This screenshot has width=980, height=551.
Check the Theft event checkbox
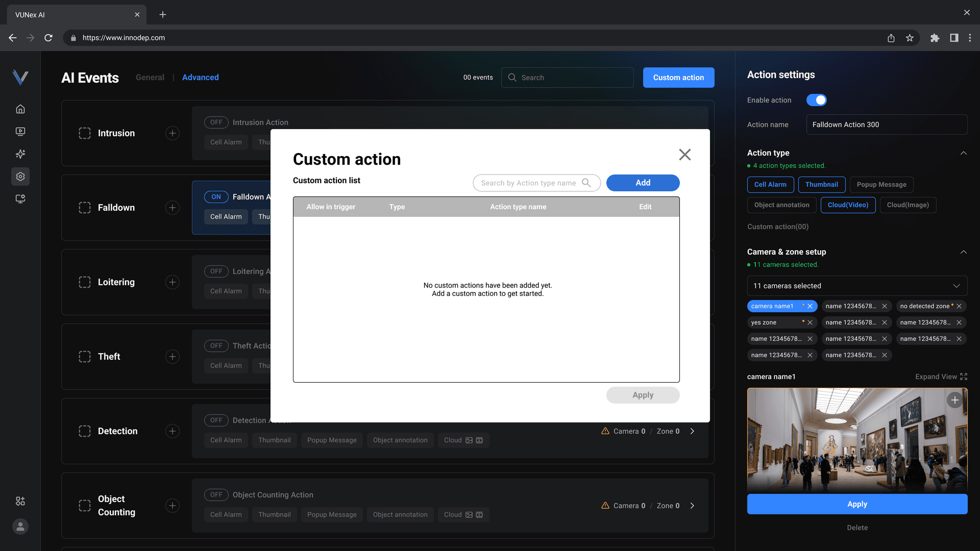click(x=85, y=357)
